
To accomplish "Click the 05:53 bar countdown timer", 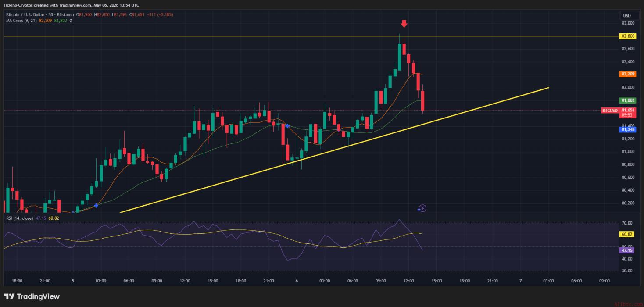I will [x=627, y=115].
